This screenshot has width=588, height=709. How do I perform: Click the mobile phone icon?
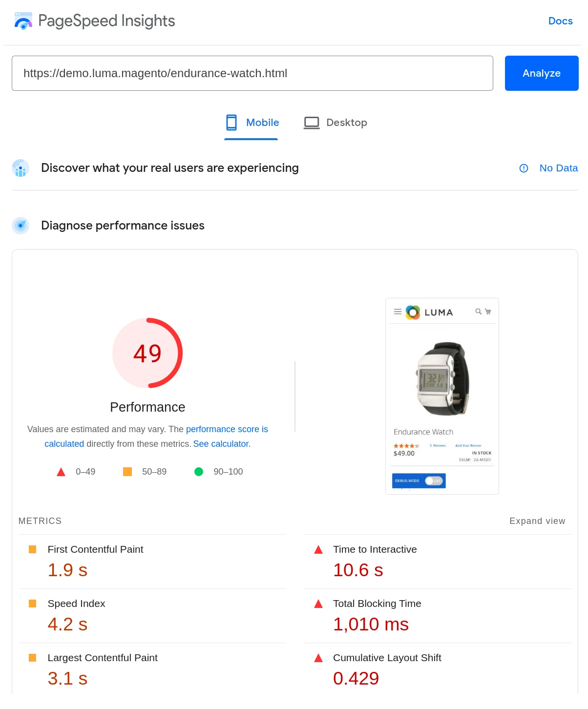[x=231, y=123]
